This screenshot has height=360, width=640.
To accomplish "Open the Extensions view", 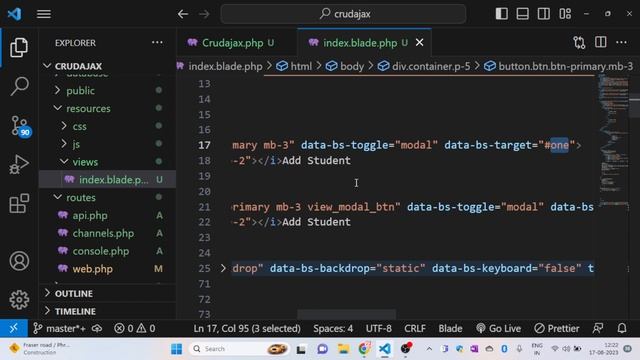I will coord(19,203).
